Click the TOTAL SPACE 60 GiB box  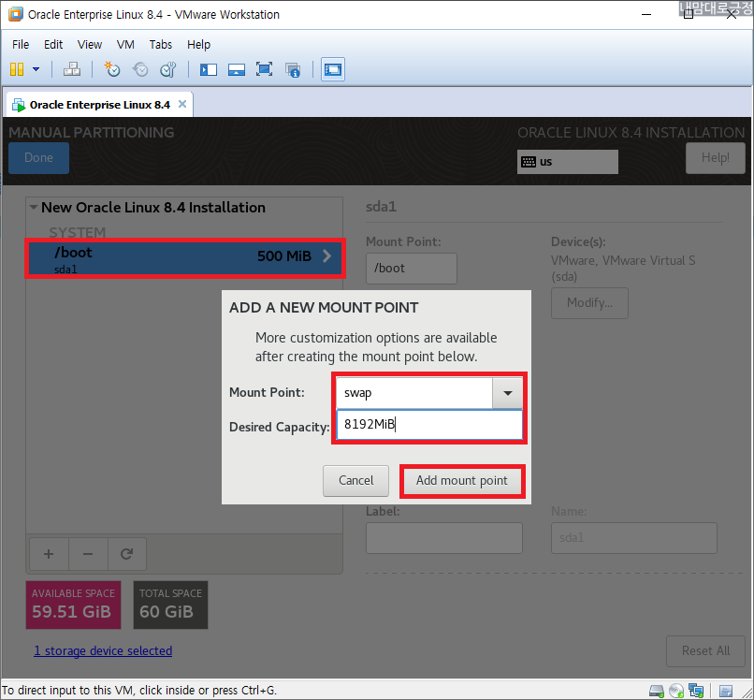click(x=170, y=605)
